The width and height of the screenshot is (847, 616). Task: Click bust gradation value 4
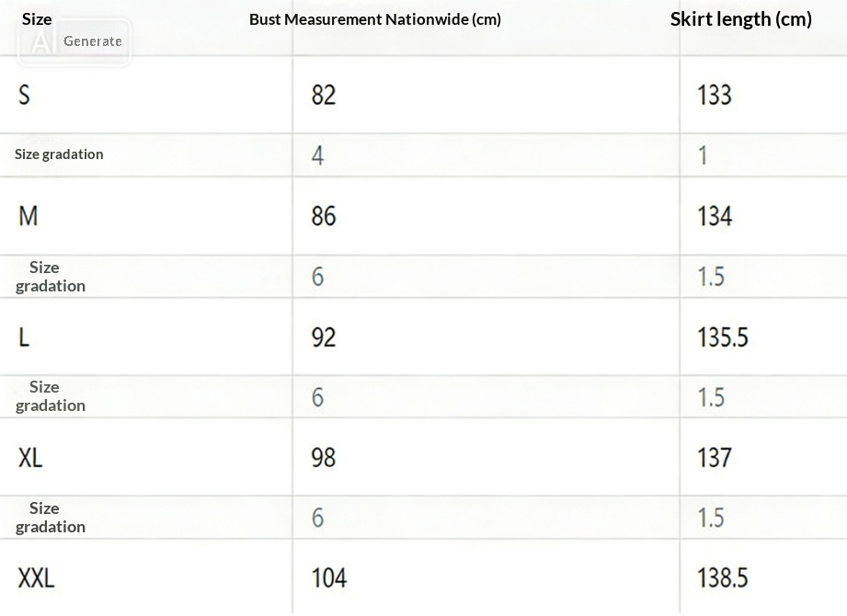click(317, 154)
